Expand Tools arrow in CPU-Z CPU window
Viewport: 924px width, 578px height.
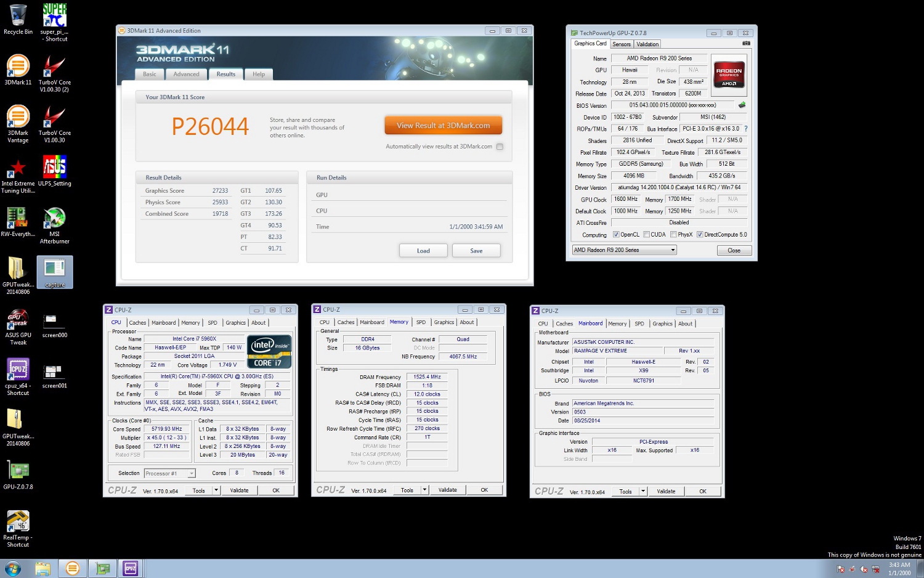[216, 490]
